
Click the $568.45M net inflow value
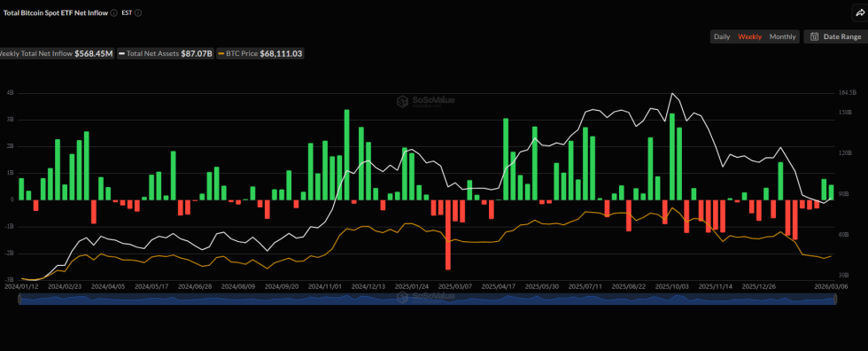[94, 54]
